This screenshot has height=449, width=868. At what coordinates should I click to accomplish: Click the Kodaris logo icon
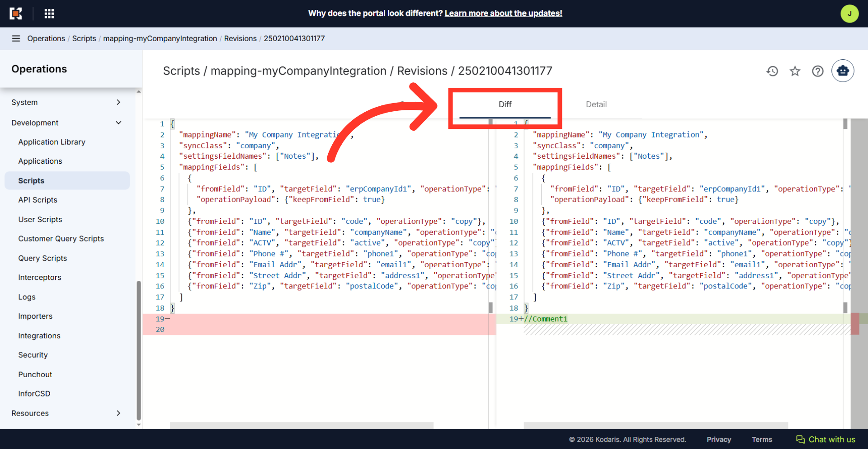16,14
